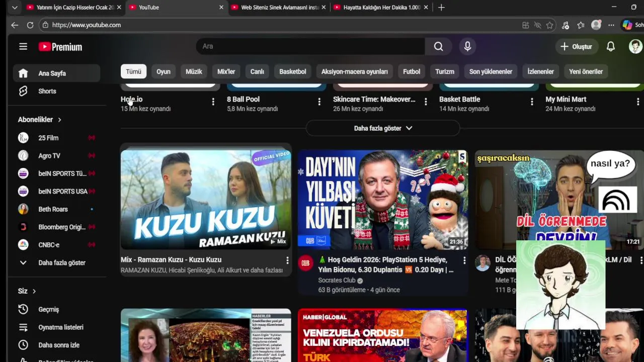644x362 pixels.
Task: Open the Bloomberg Originals subscription
Action: [56, 227]
